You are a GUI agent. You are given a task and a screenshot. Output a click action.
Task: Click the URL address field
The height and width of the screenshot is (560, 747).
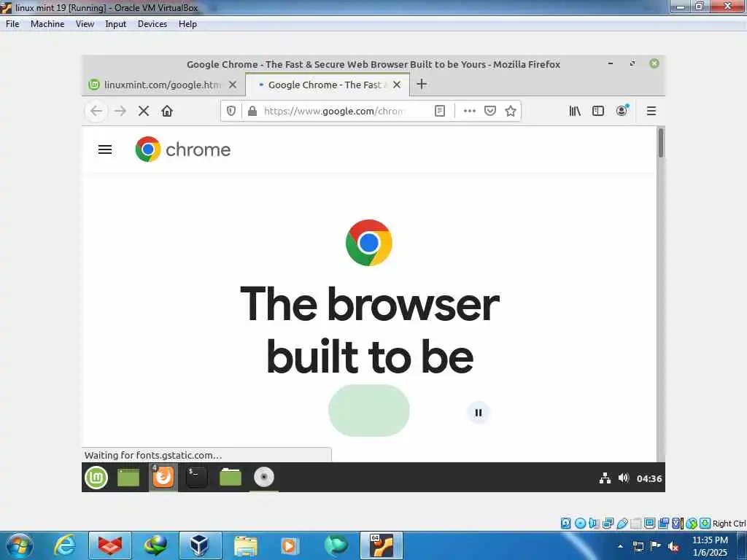click(x=333, y=111)
